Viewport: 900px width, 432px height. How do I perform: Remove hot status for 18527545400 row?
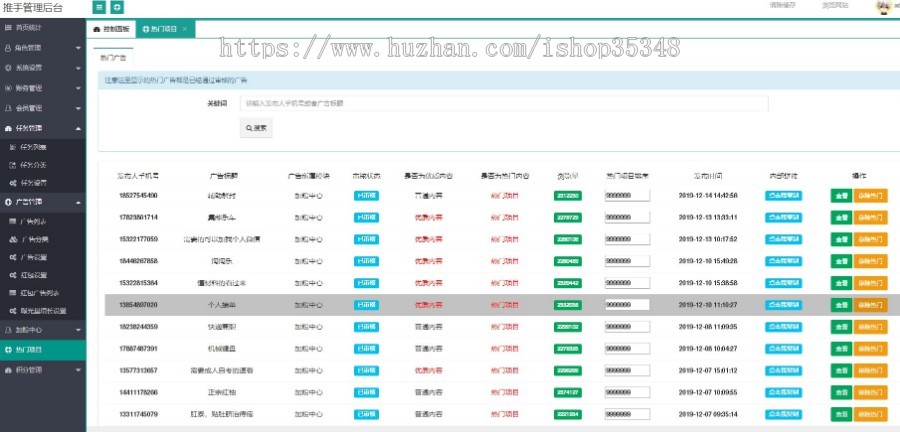[870, 196]
